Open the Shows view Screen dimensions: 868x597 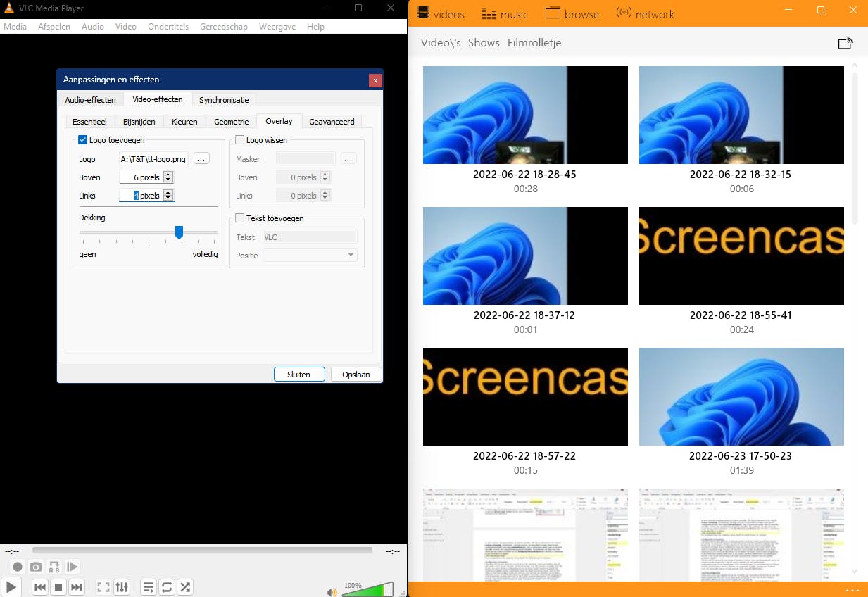tap(484, 43)
